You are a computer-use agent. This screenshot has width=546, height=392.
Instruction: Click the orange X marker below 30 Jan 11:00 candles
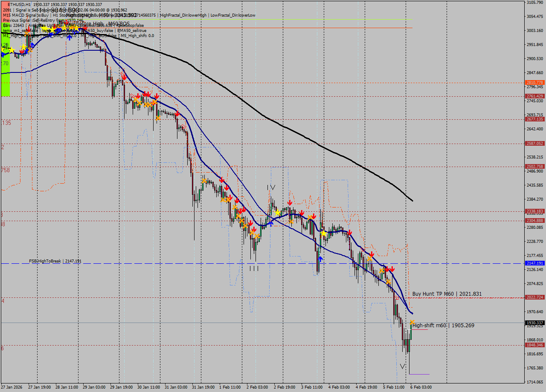[x=158, y=118]
